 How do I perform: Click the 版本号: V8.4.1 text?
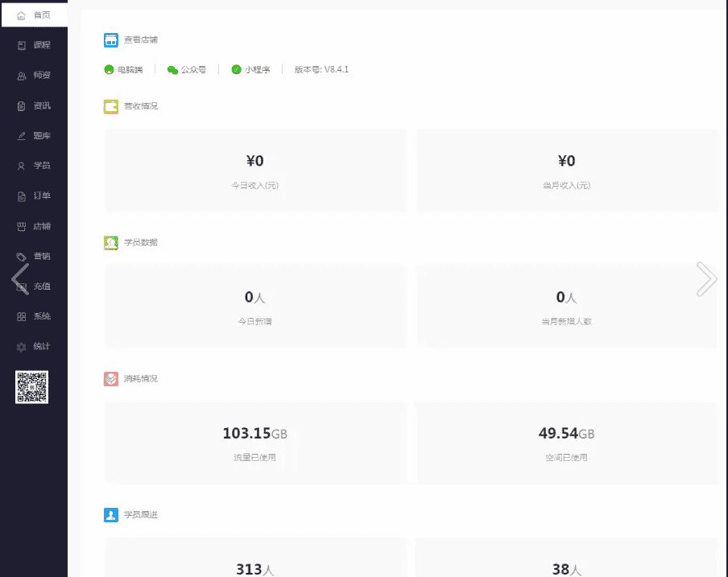coord(321,69)
